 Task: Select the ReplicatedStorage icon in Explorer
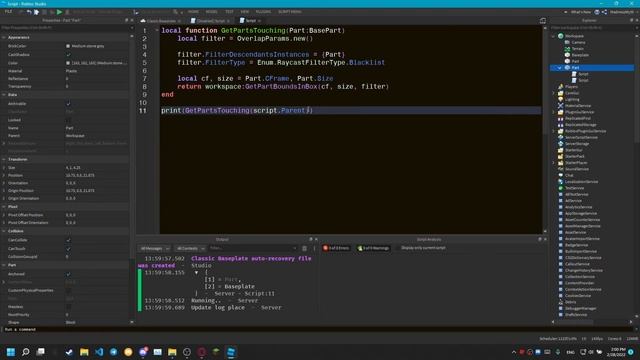point(561,124)
